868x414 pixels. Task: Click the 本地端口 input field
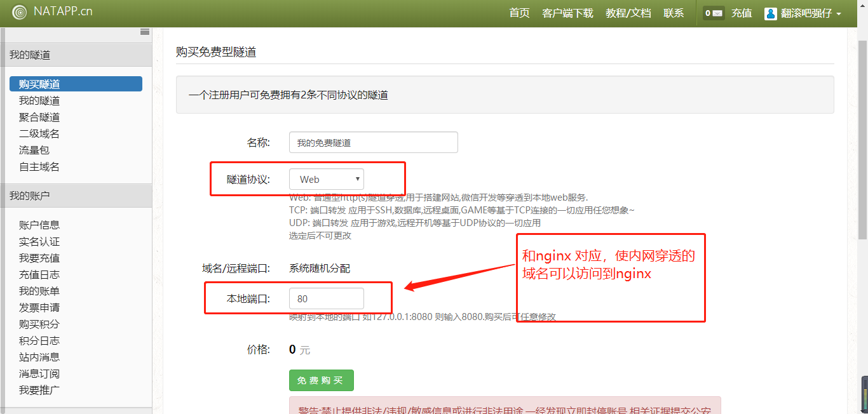(327, 298)
